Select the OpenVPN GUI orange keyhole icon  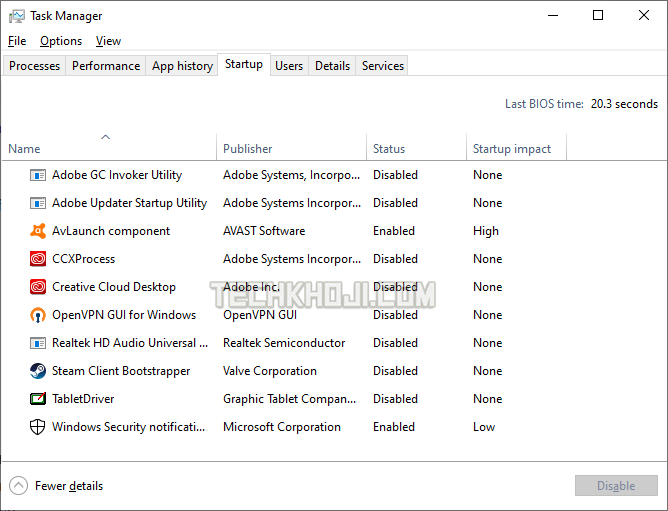click(38, 315)
